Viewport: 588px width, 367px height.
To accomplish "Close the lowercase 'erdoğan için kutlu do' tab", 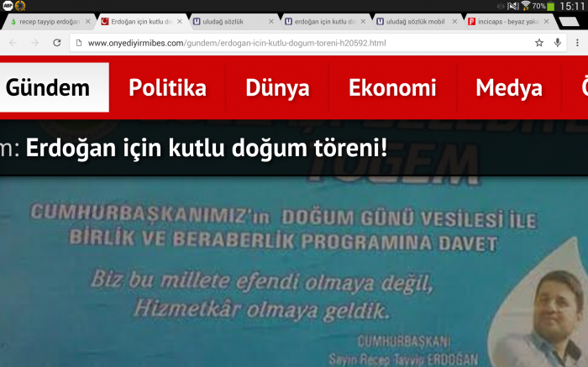I will pos(363,21).
